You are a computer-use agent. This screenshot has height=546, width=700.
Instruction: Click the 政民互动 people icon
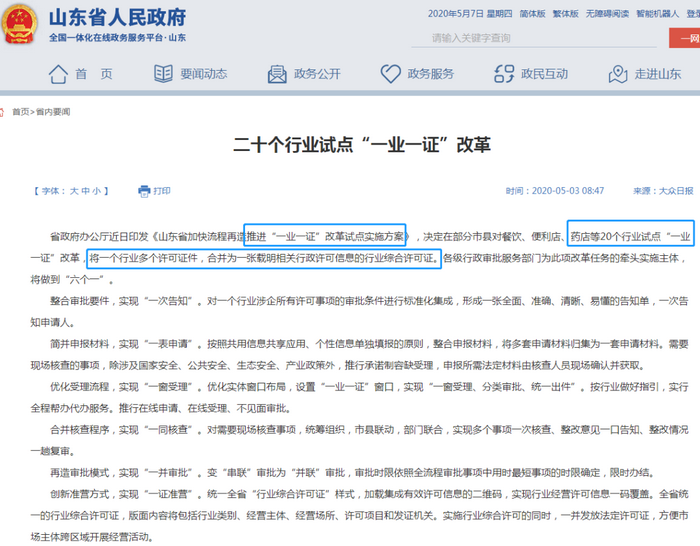point(503,74)
